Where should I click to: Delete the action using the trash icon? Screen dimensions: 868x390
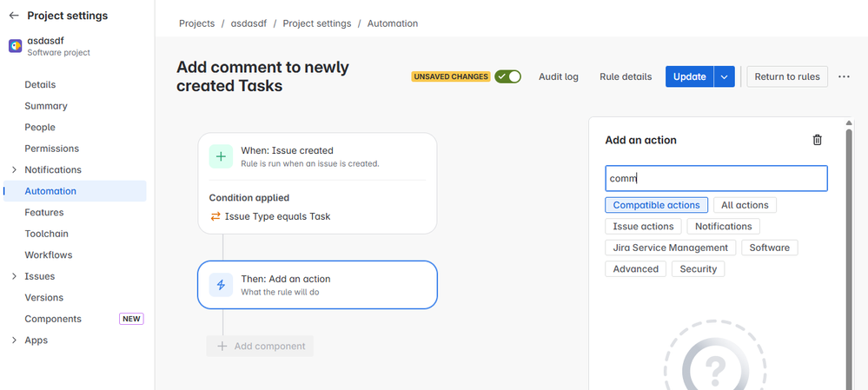click(x=817, y=140)
